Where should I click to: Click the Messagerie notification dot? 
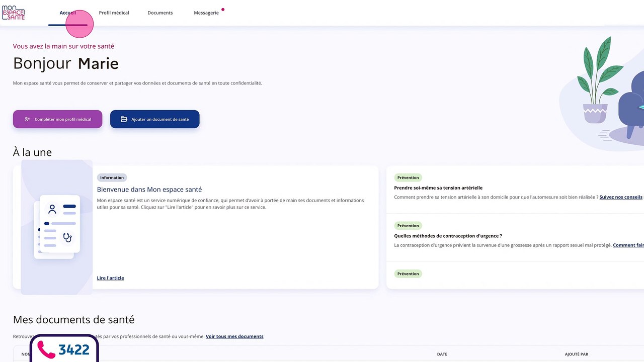pyautogui.click(x=223, y=9)
